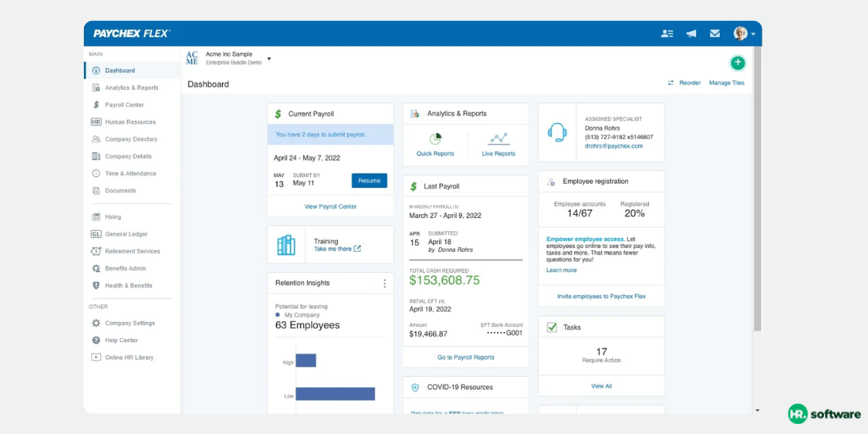Click Invite employees to Paychex Flex
This screenshot has height=434, width=868.
601,297
